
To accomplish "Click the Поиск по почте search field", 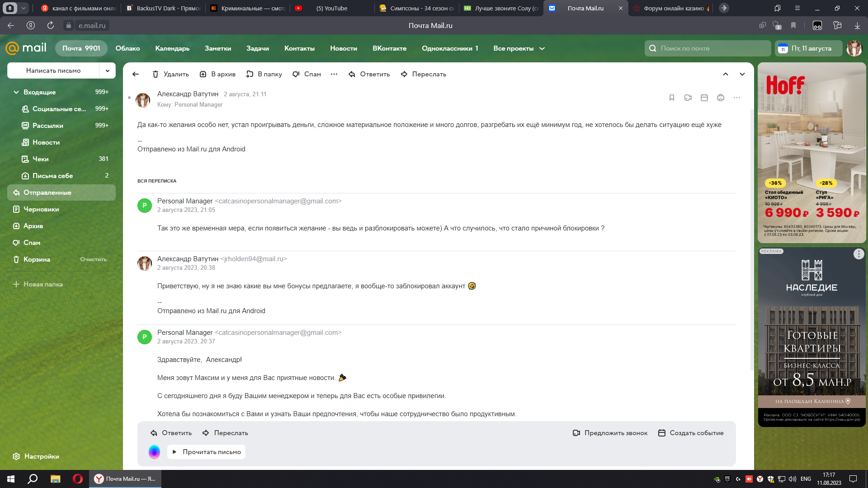I will coord(708,48).
